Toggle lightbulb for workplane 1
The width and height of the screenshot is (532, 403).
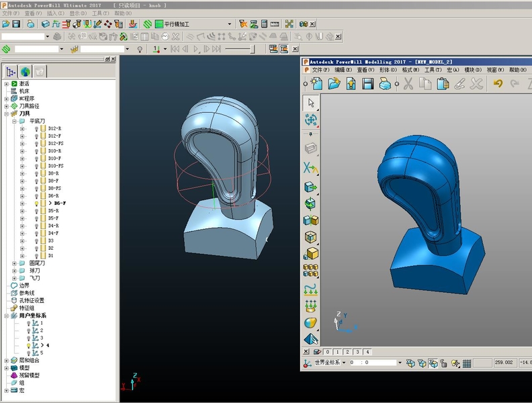click(x=29, y=323)
